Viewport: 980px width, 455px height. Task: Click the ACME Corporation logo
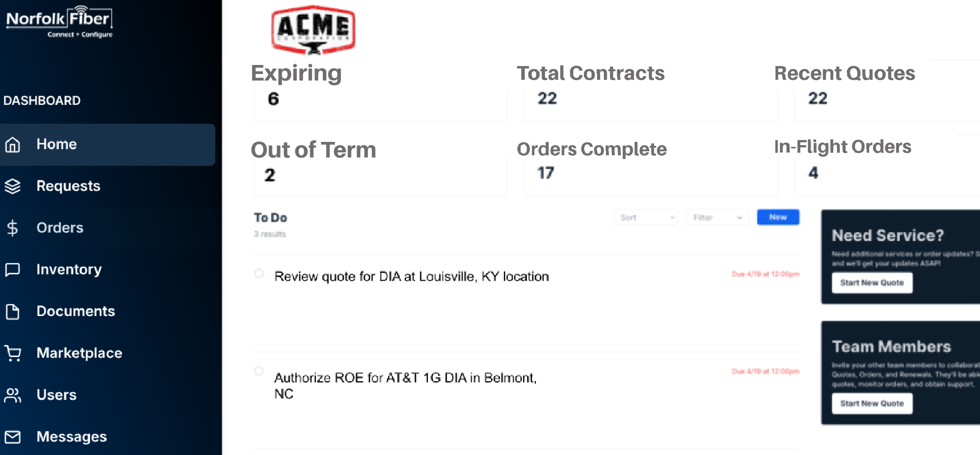pyautogui.click(x=313, y=30)
